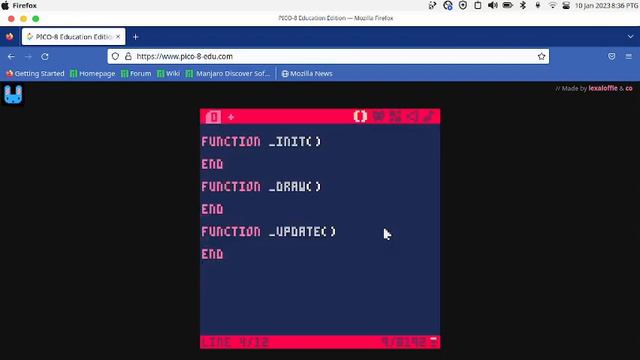The height and width of the screenshot is (360, 640).
Task: Open the PICO-8 code editor mode
Action: (x=360, y=117)
